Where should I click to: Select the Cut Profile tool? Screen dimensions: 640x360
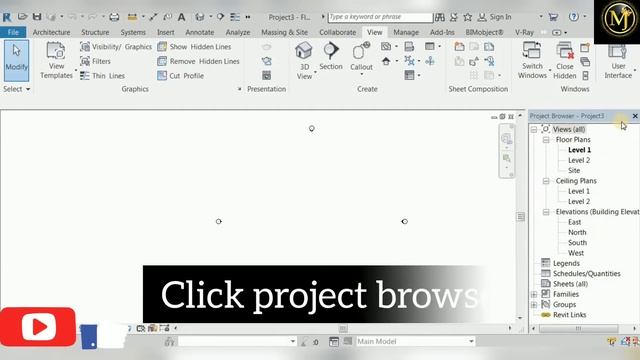[x=180, y=76]
